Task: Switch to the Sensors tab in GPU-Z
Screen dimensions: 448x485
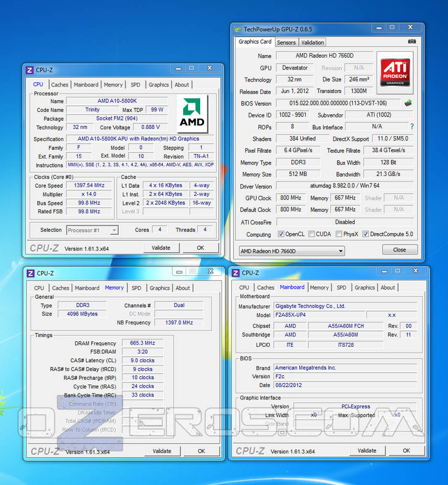Action: click(x=286, y=43)
